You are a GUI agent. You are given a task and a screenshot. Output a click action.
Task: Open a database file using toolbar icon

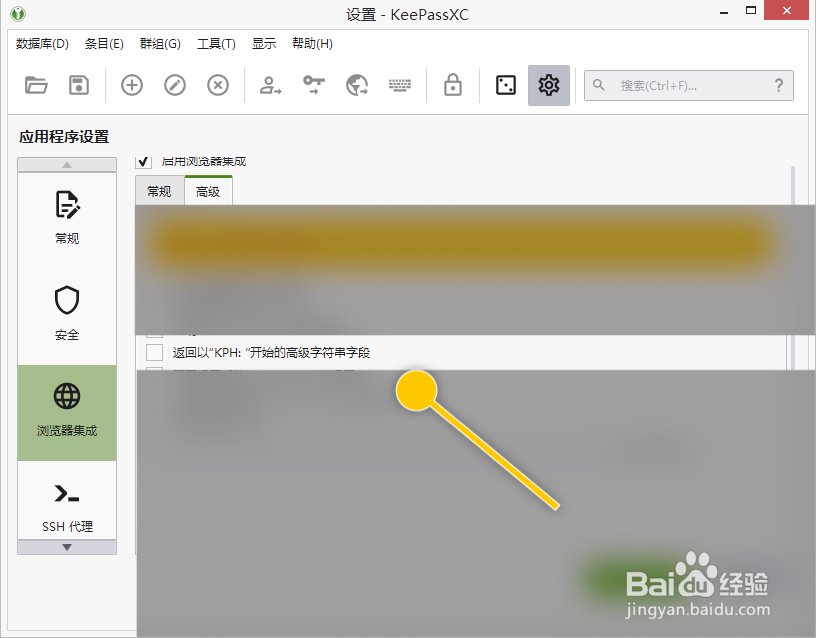point(37,85)
